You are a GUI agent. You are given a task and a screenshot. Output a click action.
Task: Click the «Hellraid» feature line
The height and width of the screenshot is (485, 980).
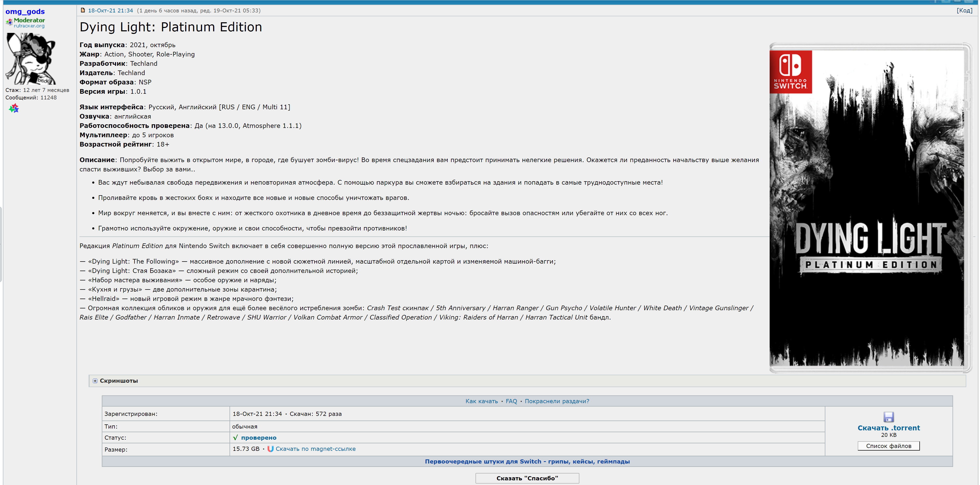coord(187,299)
